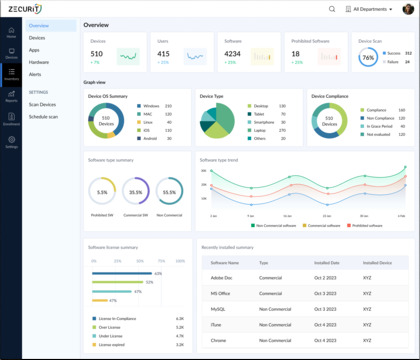Click the search magnifier icon

332,9
